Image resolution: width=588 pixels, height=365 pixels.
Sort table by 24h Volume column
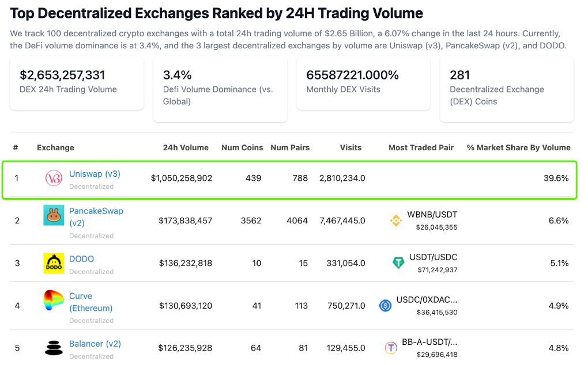click(x=186, y=147)
